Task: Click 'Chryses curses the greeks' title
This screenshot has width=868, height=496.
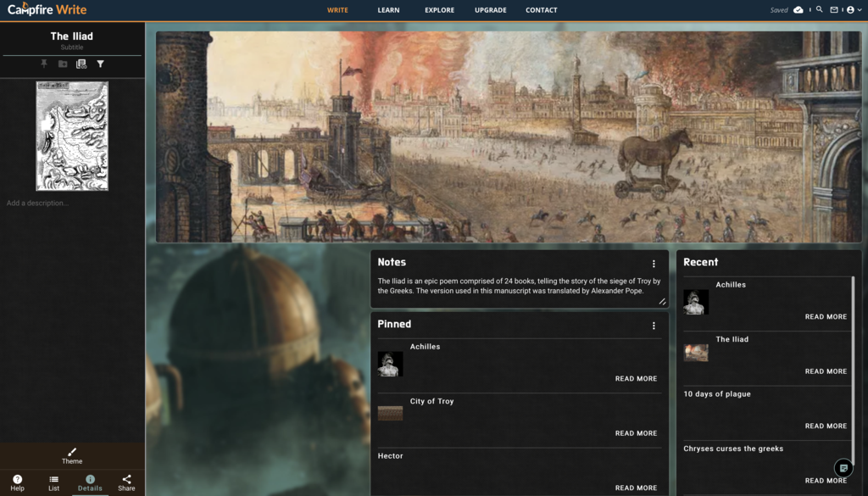Action: (733, 449)
